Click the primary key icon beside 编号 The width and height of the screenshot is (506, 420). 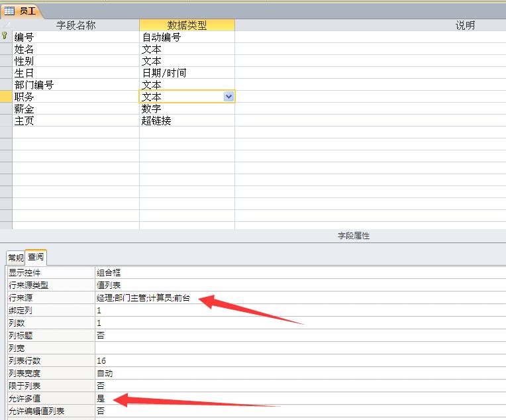tap(5, 36)
